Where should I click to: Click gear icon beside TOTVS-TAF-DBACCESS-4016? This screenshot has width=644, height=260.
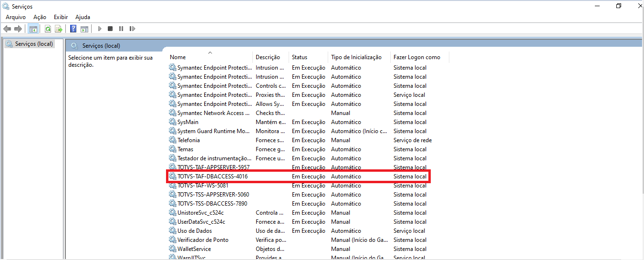(x=173, y=177)
